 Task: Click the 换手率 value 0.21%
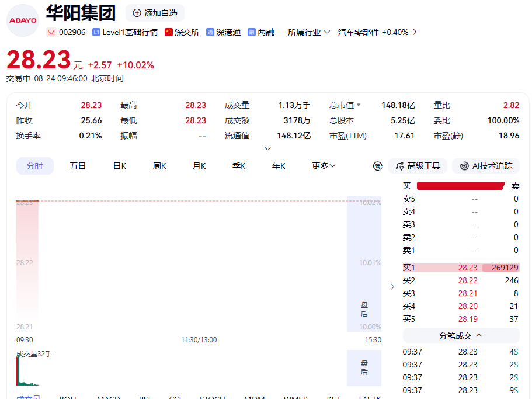(91, 136)
